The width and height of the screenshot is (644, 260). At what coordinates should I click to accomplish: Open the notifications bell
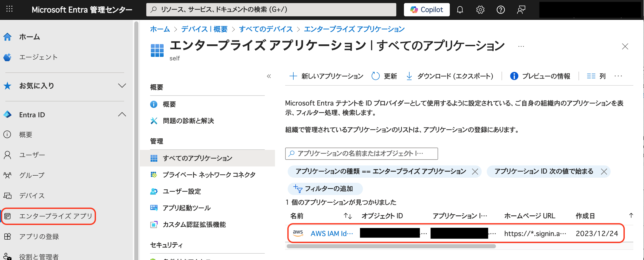tap(460, 10)
